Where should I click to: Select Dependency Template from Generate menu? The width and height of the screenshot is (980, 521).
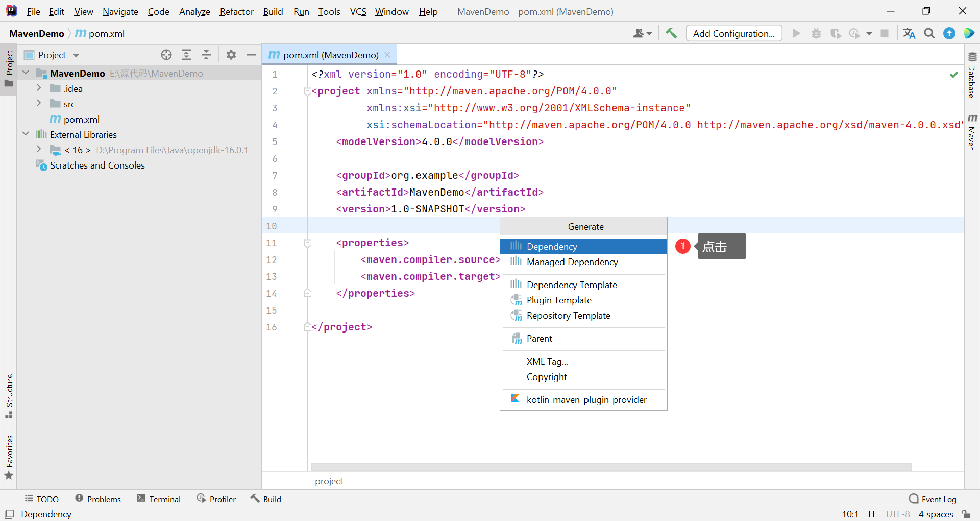click(571, 285)
